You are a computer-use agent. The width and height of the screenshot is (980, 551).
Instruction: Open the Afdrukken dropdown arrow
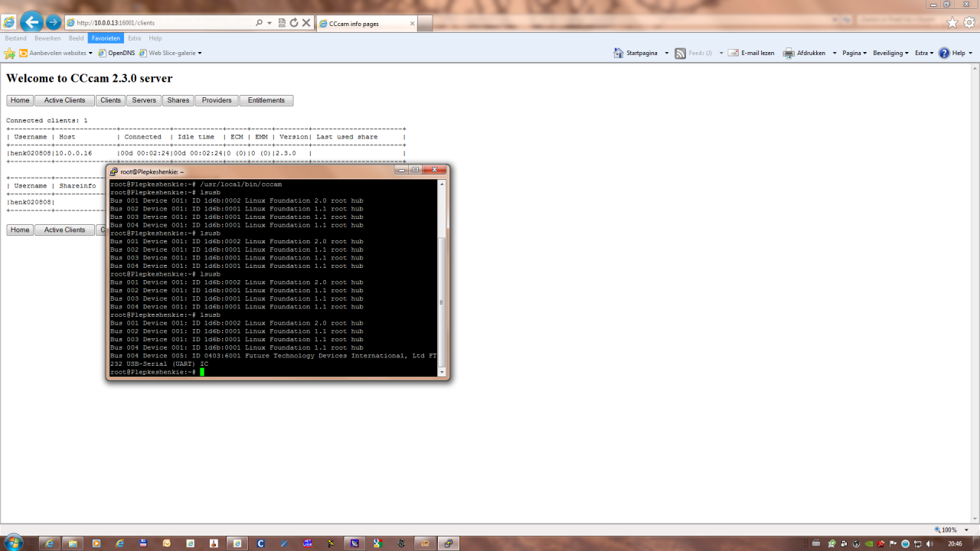click(x=835, y=53)
